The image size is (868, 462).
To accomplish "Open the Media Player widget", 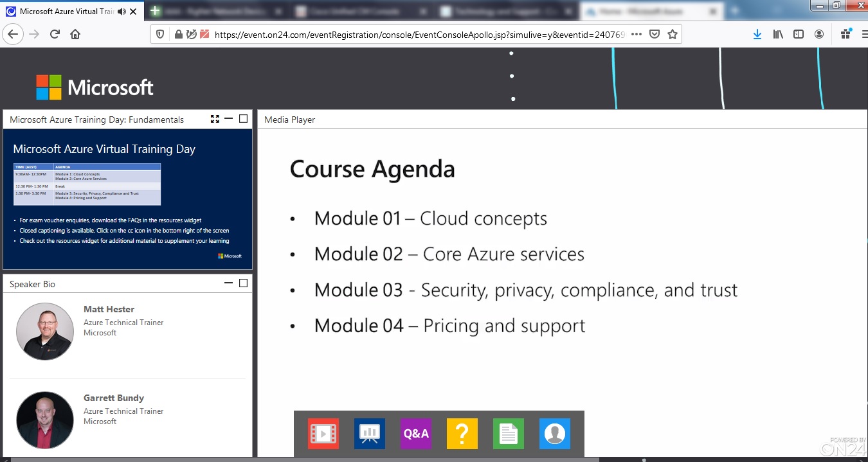I will pyautogui.click(x=323, y=434).
